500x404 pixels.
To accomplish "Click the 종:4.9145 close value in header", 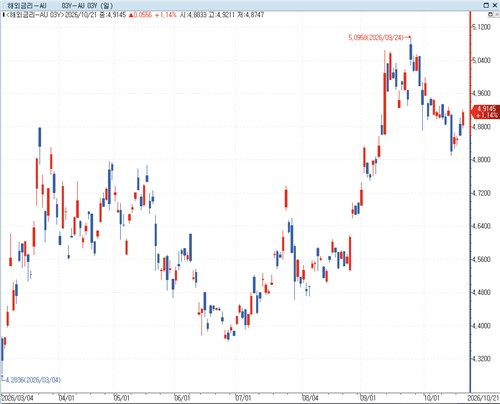I will point(113,15).
